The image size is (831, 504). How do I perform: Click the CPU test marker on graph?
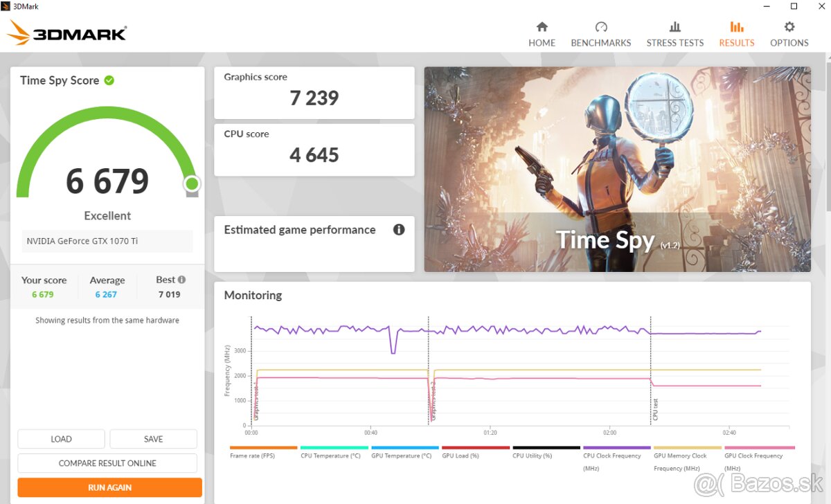point(655,409)
